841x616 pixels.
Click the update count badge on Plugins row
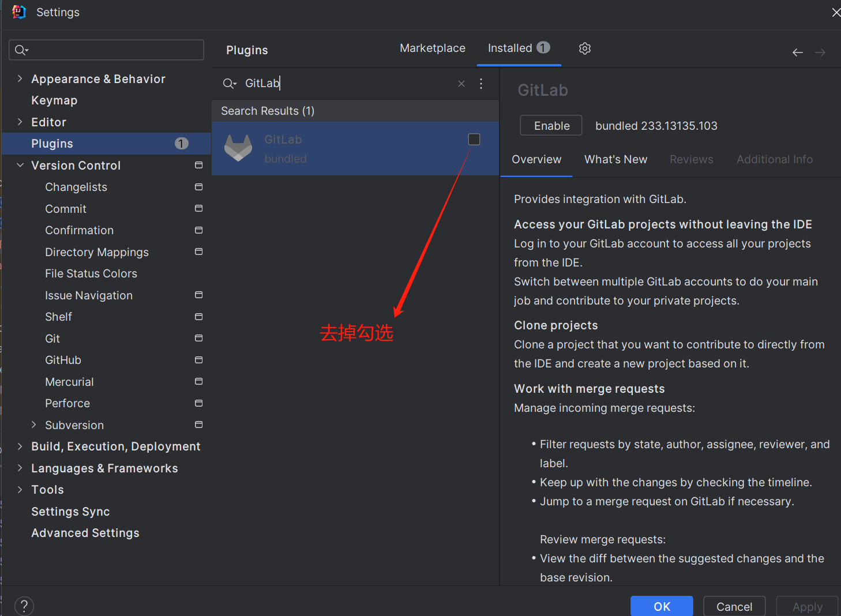point(182,144)
